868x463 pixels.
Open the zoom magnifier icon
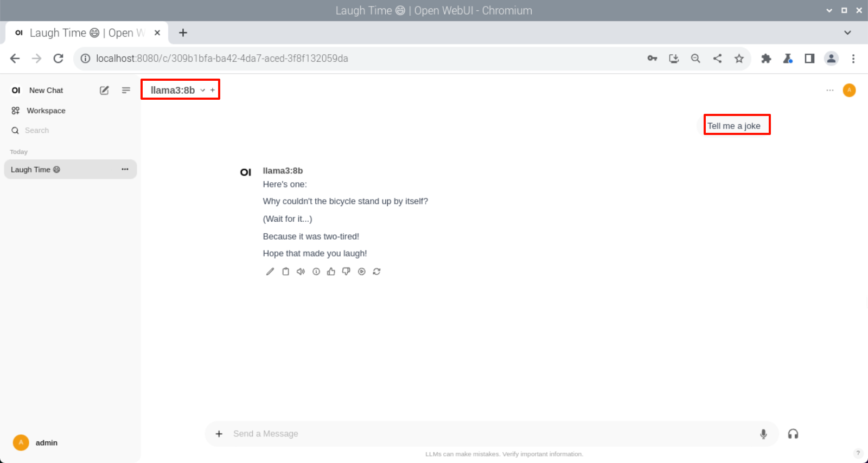tap(695, 59)
